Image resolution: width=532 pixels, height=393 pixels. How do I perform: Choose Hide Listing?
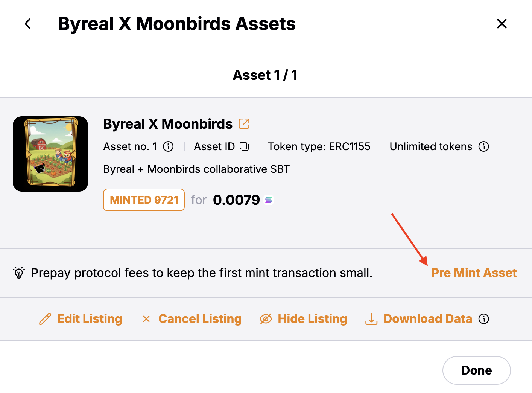click(x=312, y=319)
